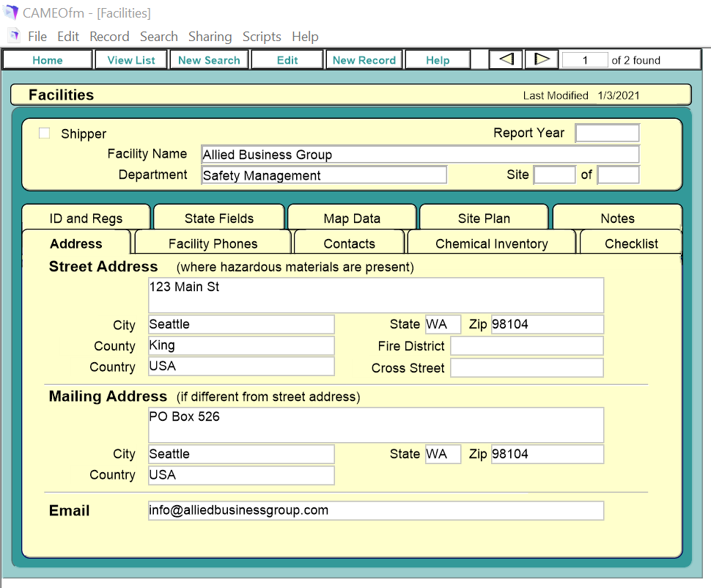This screenshot has width=711, height=588.
Task: Click the mailing City field
Action: (x=241, y=454)
